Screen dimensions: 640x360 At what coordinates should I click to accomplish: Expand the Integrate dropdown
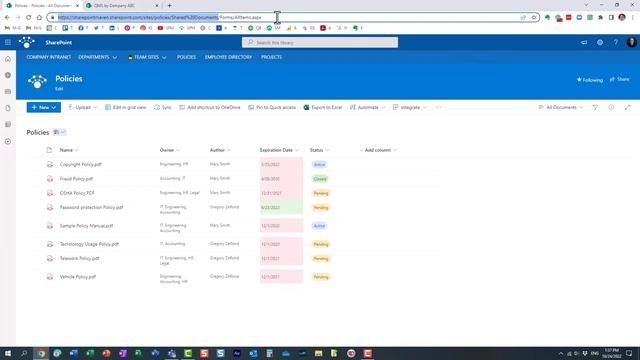pyautogui.click(x=409, y=107)
